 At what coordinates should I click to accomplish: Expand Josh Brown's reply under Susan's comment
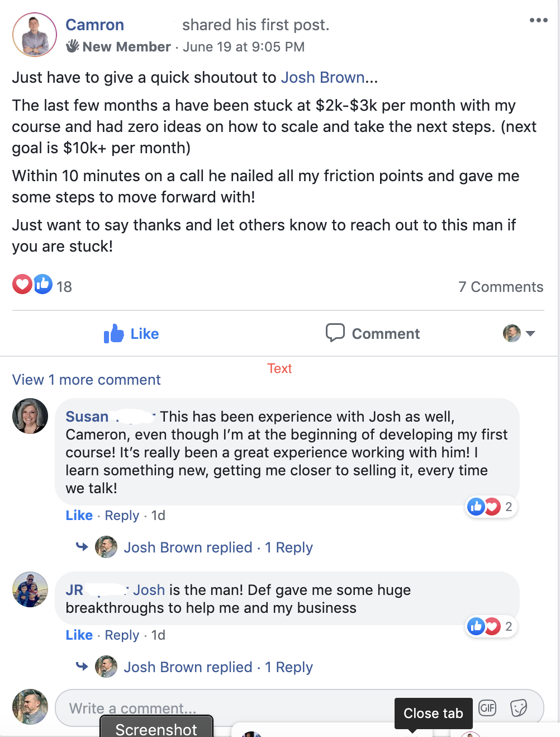pos(218,547)
